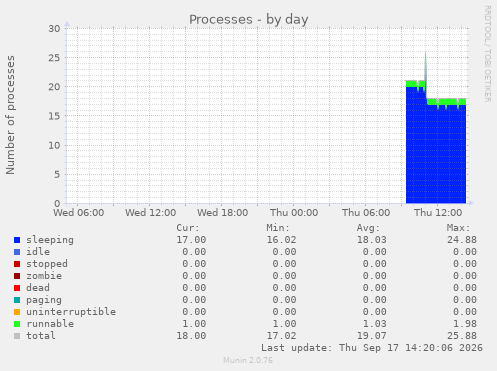
Task: Click the 'dead' legend label
Action: [x=38, y=288]
